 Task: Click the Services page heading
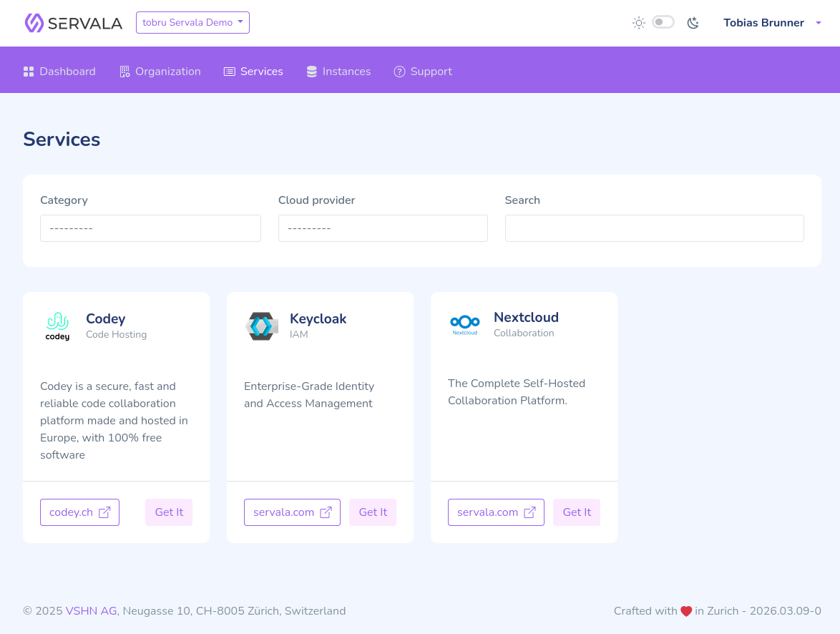click(x=62, y=140)
